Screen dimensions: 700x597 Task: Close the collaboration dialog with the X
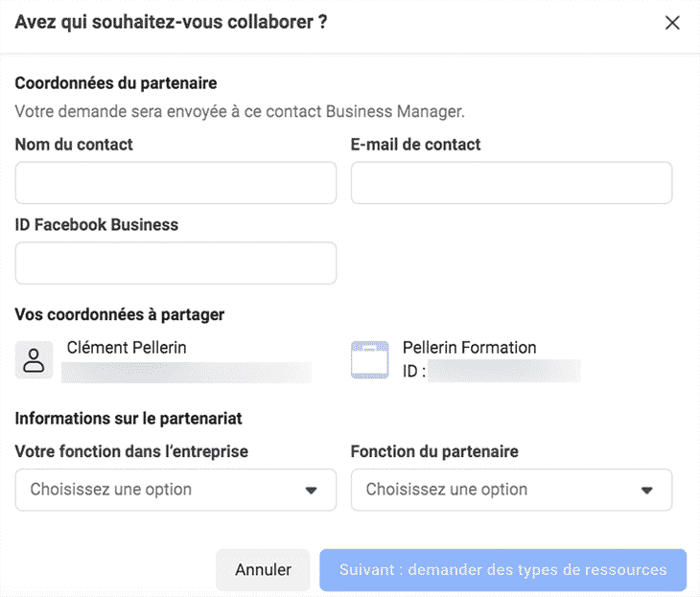coord(672,23)
